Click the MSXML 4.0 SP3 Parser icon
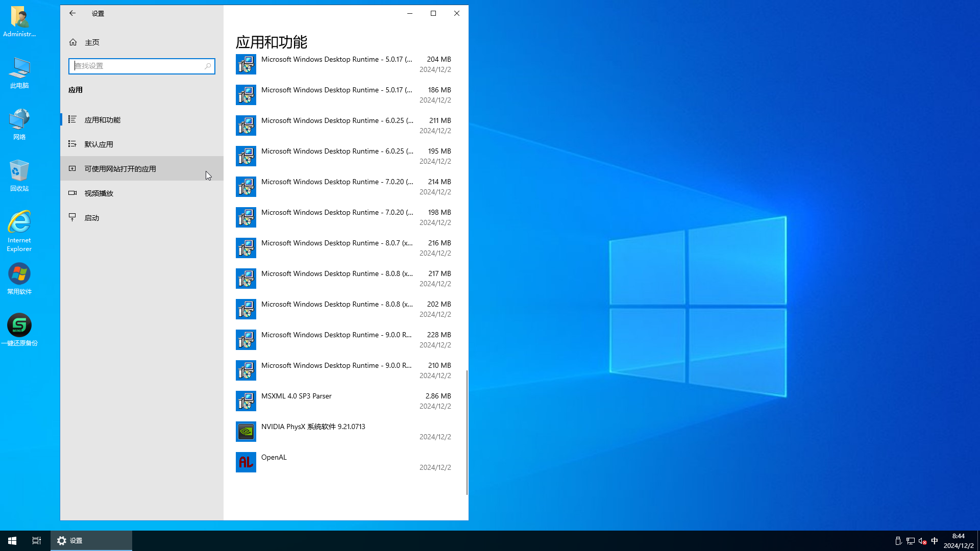The height and width of the screenshot is (551, 980). (x=246, y=401)
